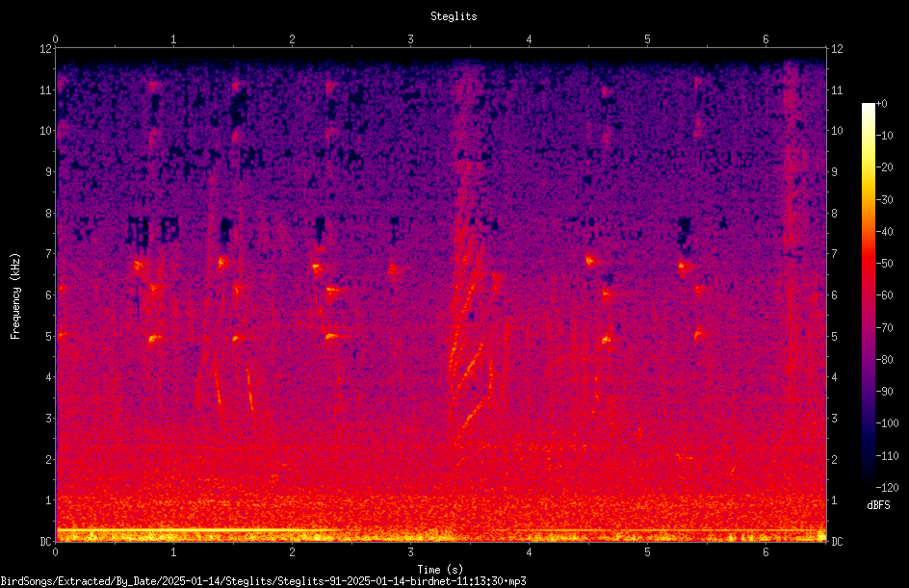The image size is (909, 588).
Task: Click the 3 second mark on bottom time axis
Action: point(410,552)
